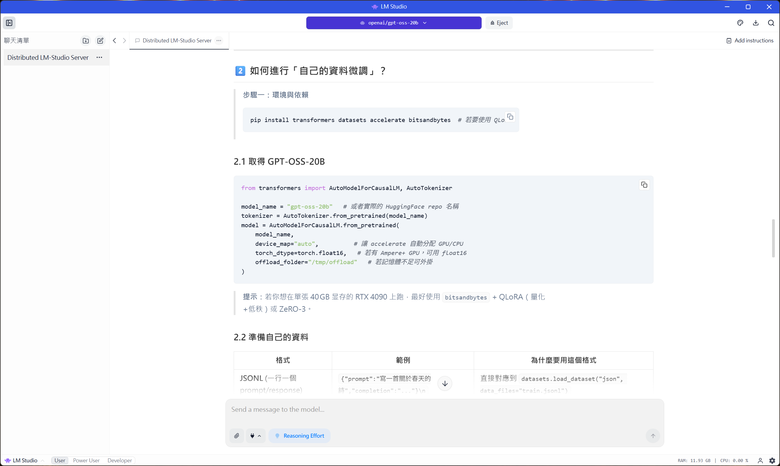Image resolution: width=780 pixels, height=466 pixels.
Task: Click the RAM usage readout
Action: [x=694, y=461]
